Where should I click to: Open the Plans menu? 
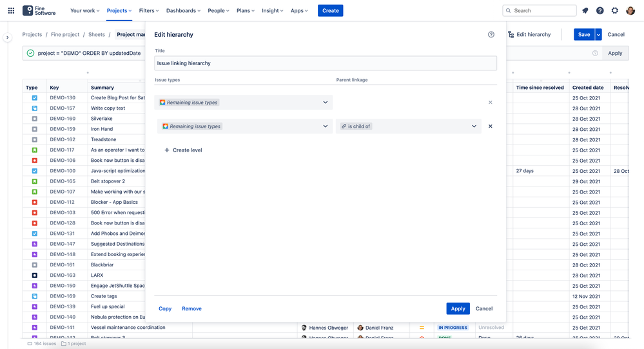tap(246, 11)
